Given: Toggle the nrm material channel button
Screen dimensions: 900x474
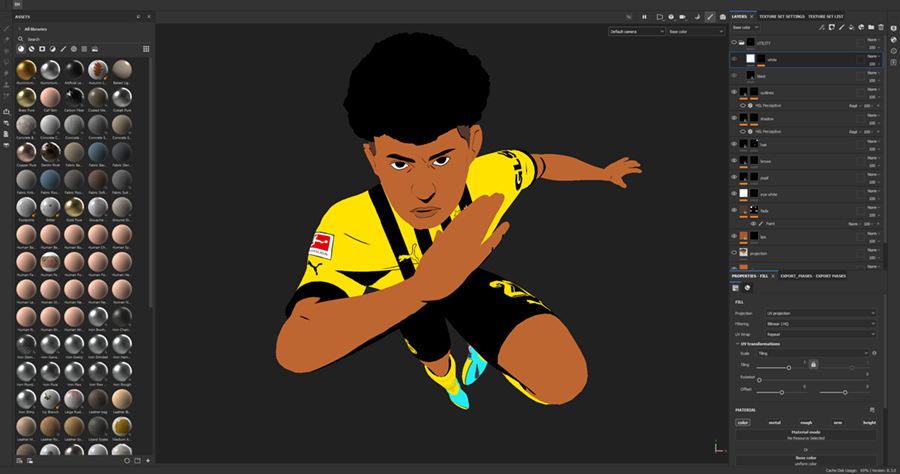Looking at the screenshot, I should click(838, 422).
